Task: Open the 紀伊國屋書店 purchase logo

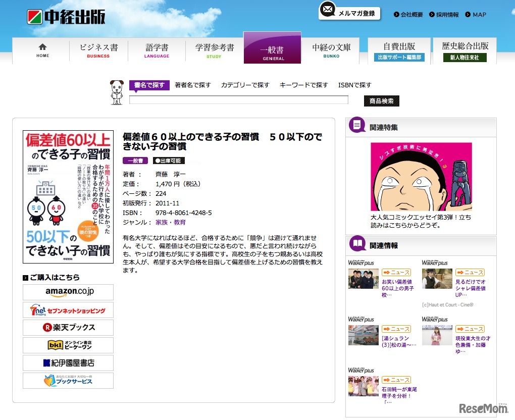Action: click(68, 363)
